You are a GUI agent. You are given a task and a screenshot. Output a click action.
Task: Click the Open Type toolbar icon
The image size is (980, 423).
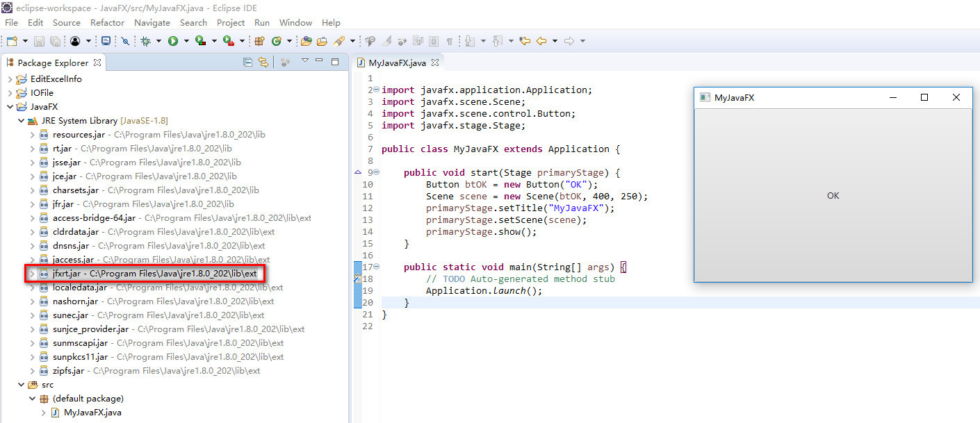[307, 41]
